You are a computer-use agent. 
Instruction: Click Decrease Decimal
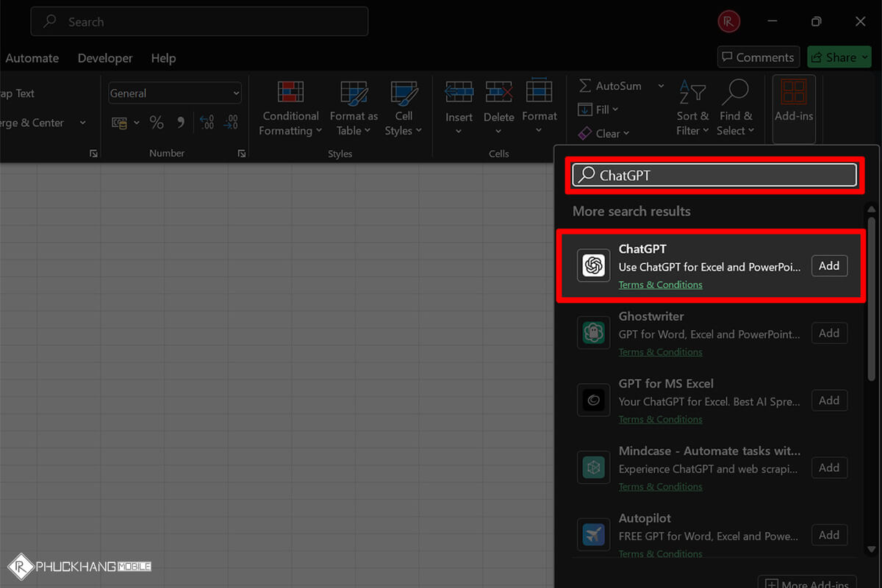pyautogui.click(x=231, y=123)
